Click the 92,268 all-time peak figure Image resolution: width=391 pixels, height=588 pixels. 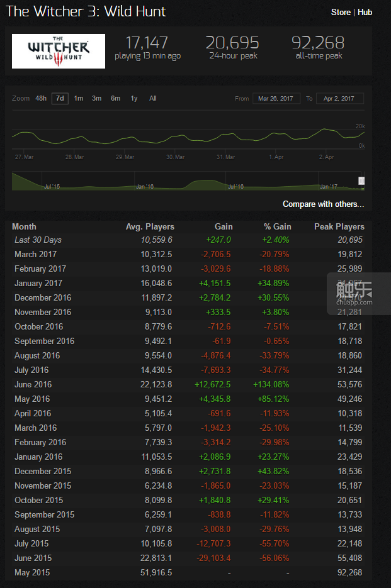318,42
